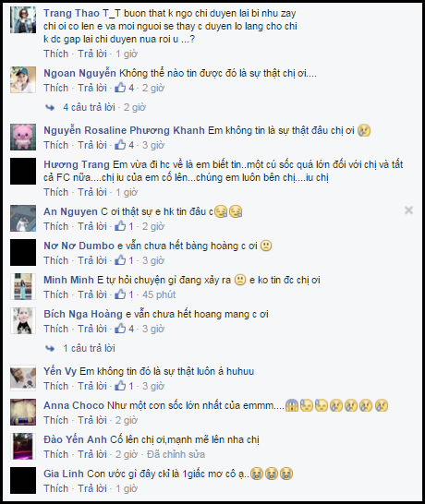This screenshot has width=425, height=504.
Task: Reply to Anna Choco's comment via Trả lời
Action: coord(92,420)
